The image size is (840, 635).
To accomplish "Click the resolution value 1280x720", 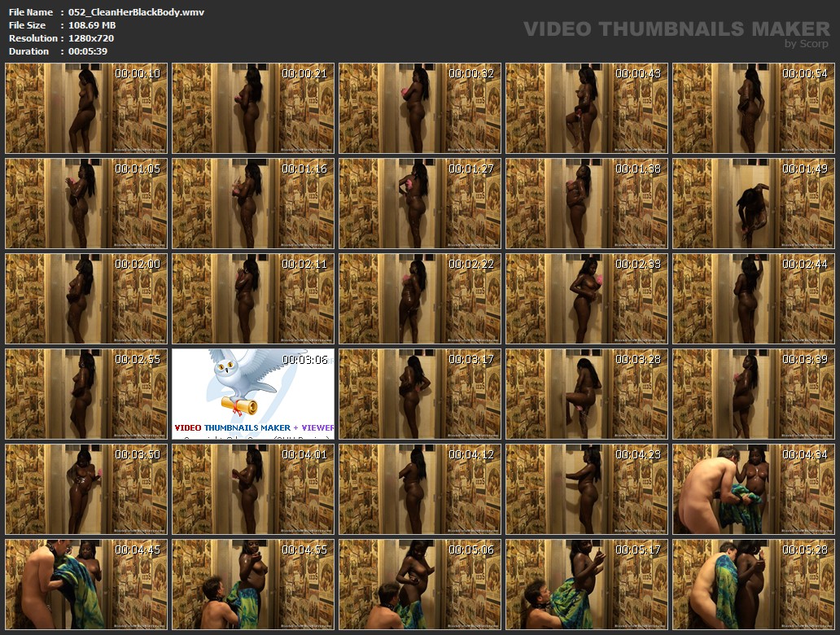I will tap(91, 38).
